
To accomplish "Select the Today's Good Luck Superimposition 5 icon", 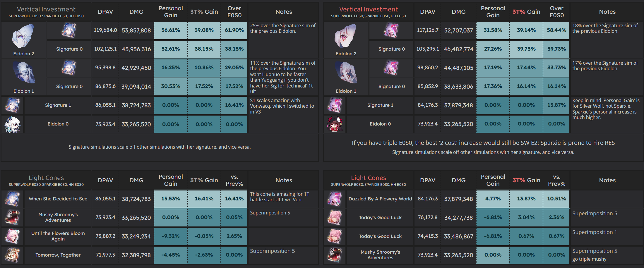I will (x=335, y=218).
